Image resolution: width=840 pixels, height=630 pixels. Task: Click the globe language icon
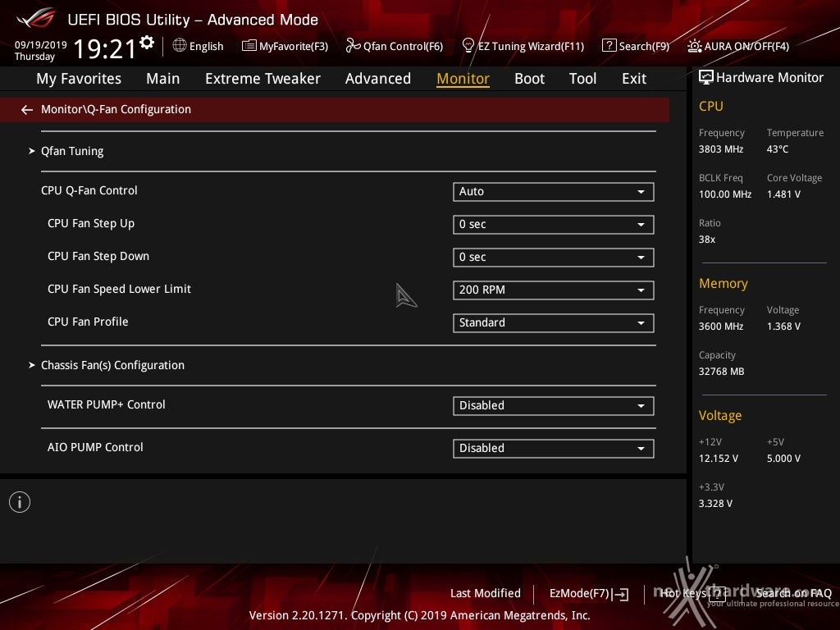pyautogui.click(x=180, y=46)
